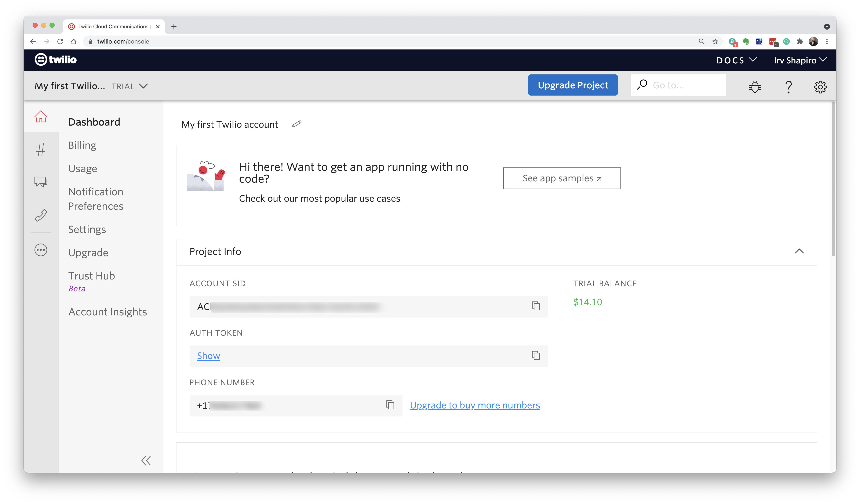Open the My first Twilio project switcher
This screenshot has height=504, width=860.
91,86
